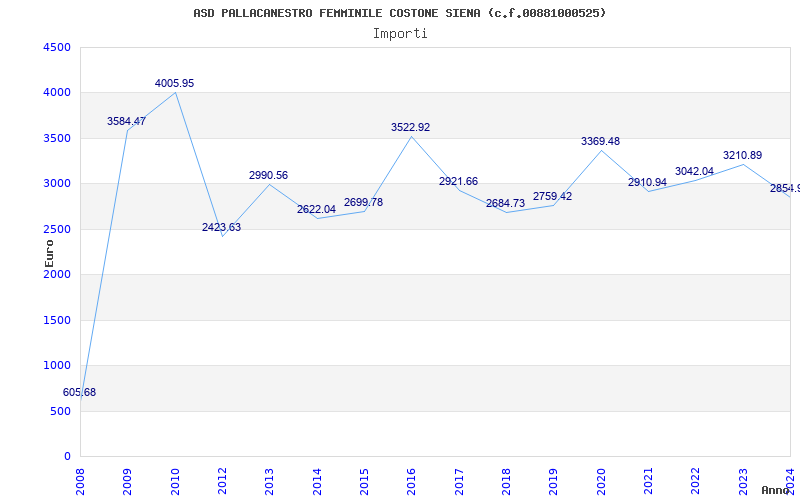Select the 3042.04 value label
This screenshot has height=500, width=800.
[694, 171]
